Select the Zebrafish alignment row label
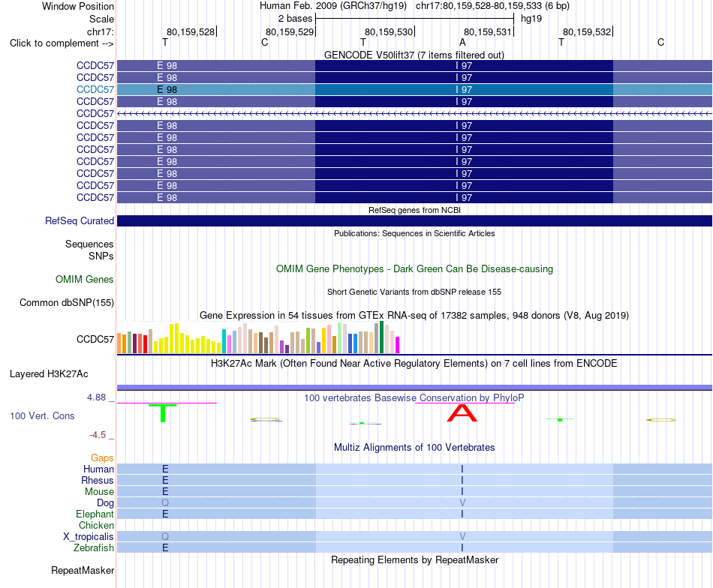 [x=94, y=548]
